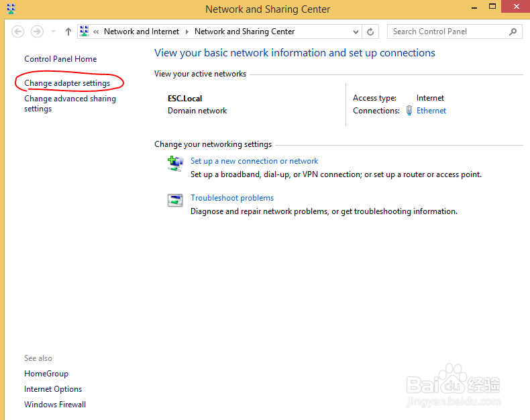Image resolution: width=530 pixels, height=420 pixels.
Task: Maximize the Network and Sharing Center window
Action: click(492, 7)
